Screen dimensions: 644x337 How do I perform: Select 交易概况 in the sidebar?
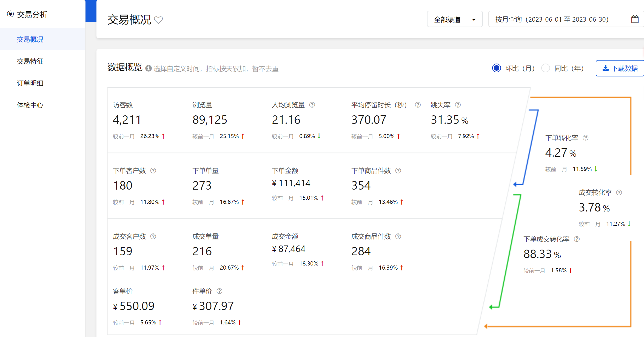(x=30, y=39)
